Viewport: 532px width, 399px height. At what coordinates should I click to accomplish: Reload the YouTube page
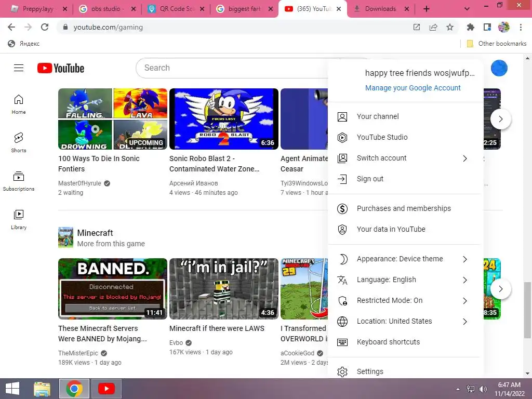coord(45,27)
